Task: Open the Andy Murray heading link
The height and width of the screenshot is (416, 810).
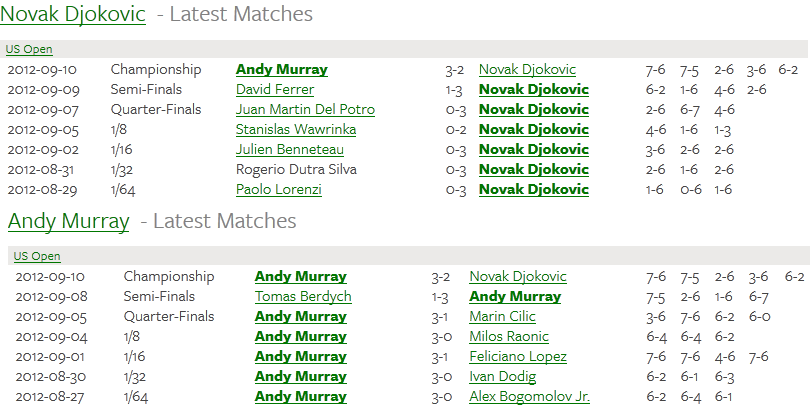Action: [68, 221]
